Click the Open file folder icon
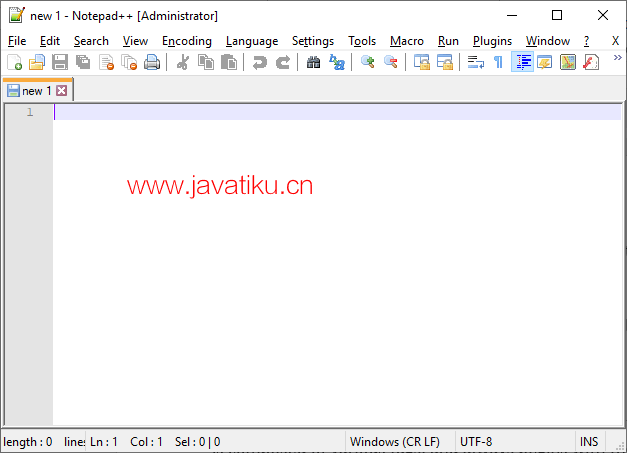This screenshot has width=627, height=453. [x=37, y=62]
